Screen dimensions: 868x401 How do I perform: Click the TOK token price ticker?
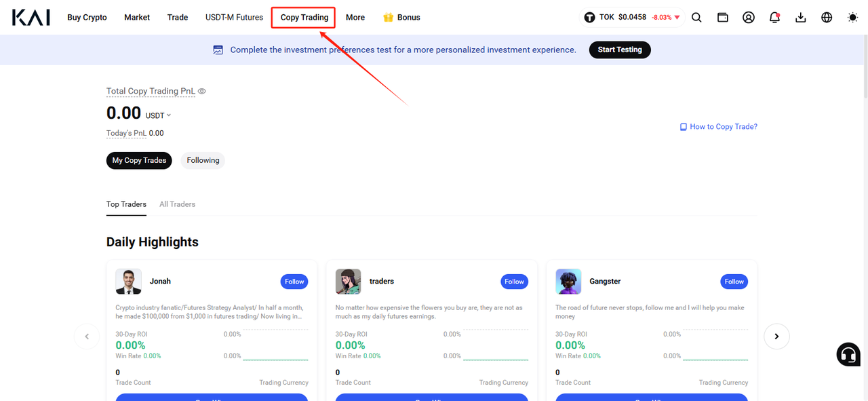632,18
